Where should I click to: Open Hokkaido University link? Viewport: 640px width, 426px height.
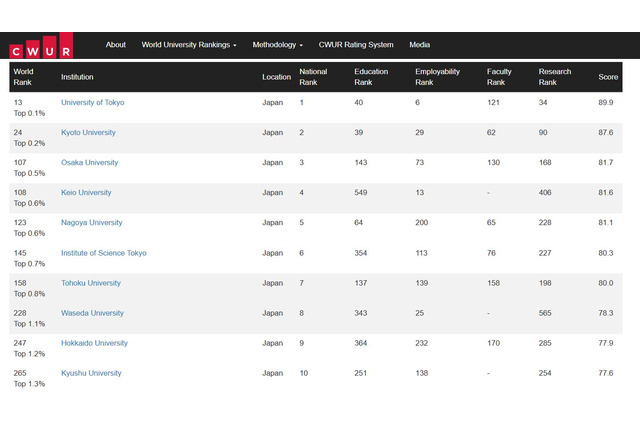(94, 343)
